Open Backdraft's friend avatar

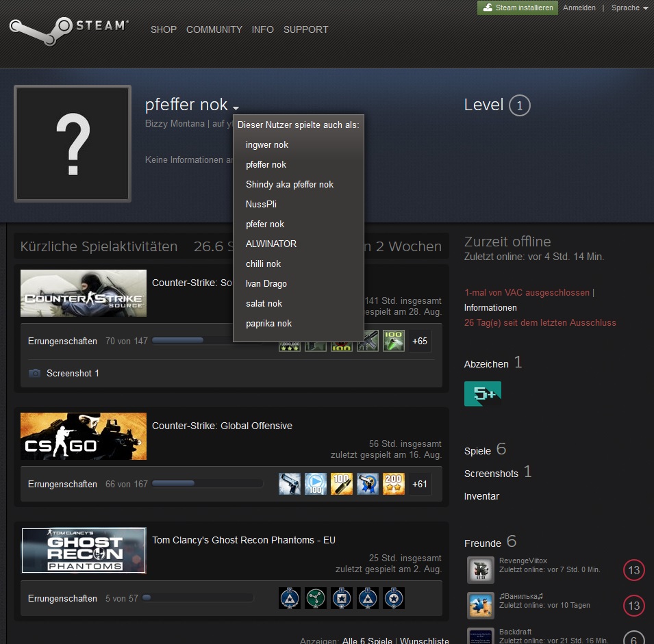[x=481, y=636]
